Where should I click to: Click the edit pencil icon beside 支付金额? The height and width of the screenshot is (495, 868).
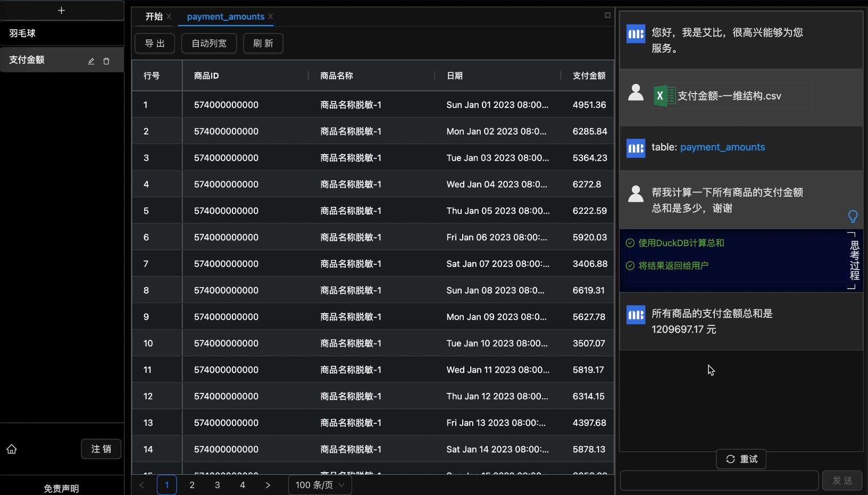tap(91, 61)
